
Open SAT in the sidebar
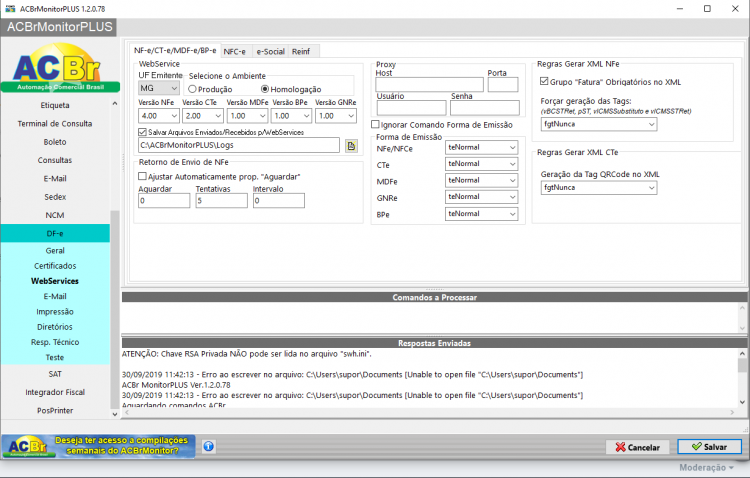point(55,374)
